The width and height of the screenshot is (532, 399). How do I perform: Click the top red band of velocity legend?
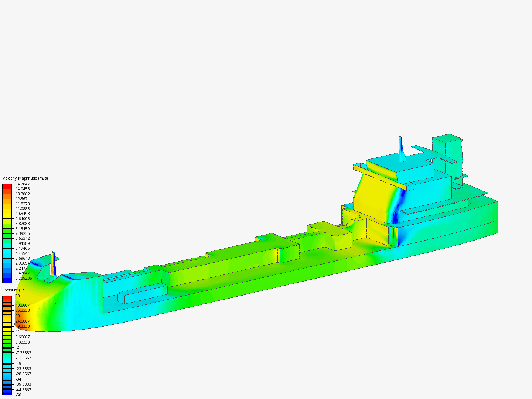coord(7,187)
